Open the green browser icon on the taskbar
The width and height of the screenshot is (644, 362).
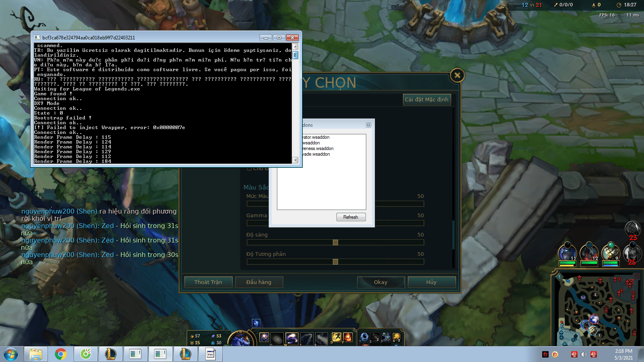coord(86,354)
